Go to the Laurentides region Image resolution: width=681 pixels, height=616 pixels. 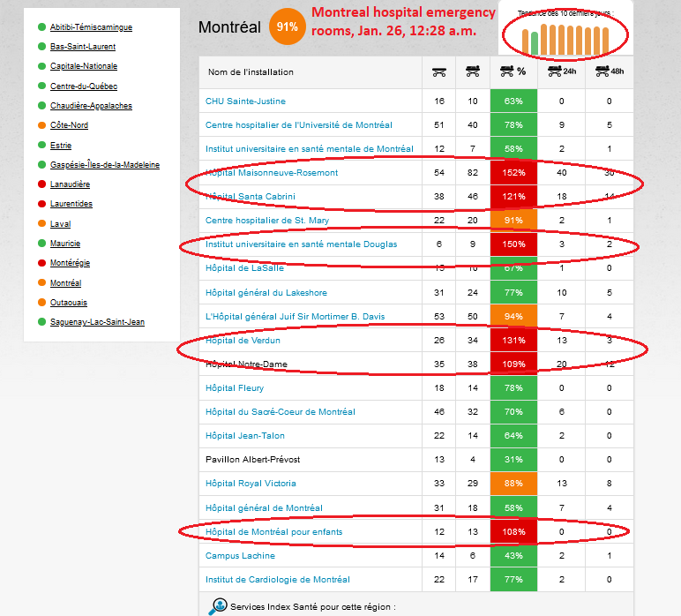[71, 204]
